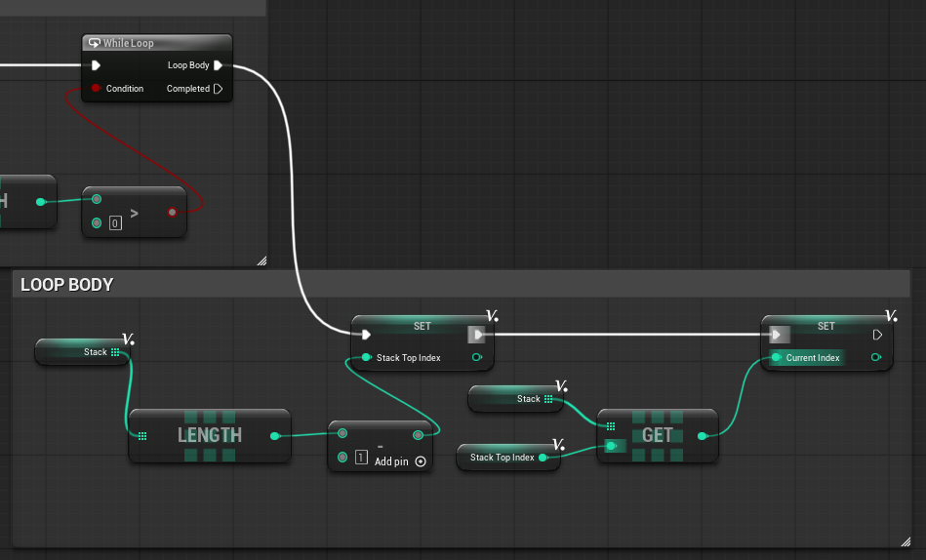The height and width of the screenshot is (560, 926).
Task: Click the greater-than node top input pin
Action: (x=97, y=199)
